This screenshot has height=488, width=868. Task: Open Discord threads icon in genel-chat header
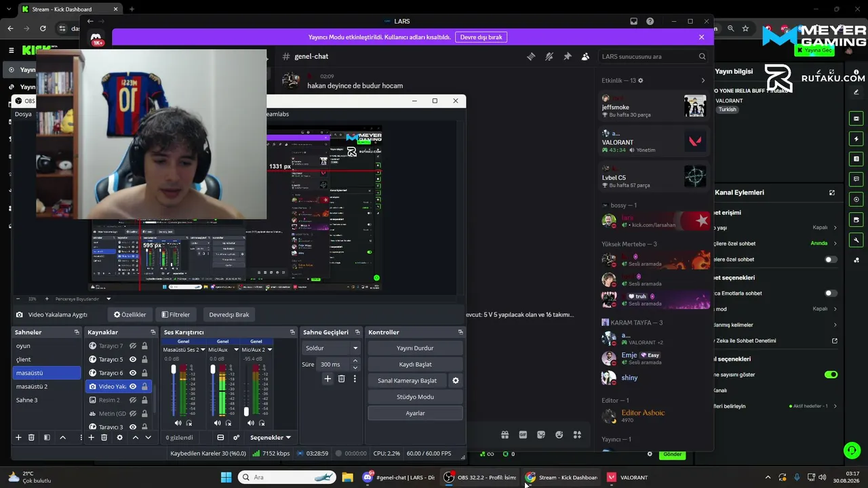click(x=531, y=56)
